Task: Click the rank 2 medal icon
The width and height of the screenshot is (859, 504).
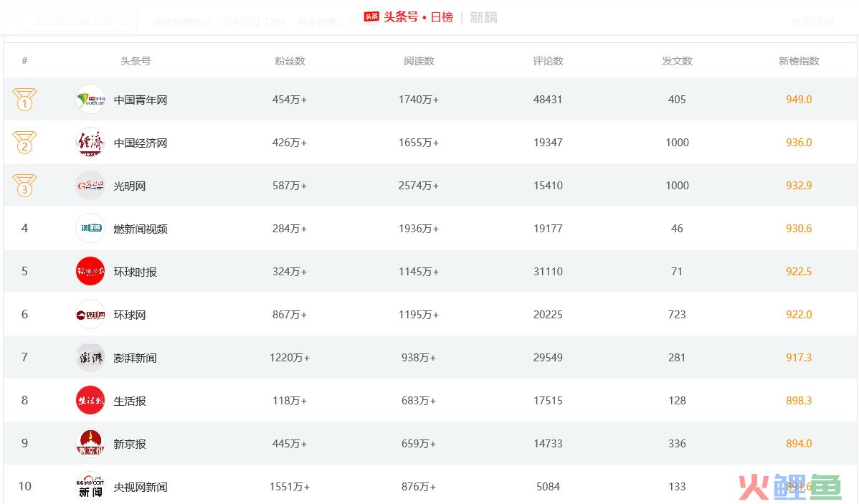Action: [24, 143]
